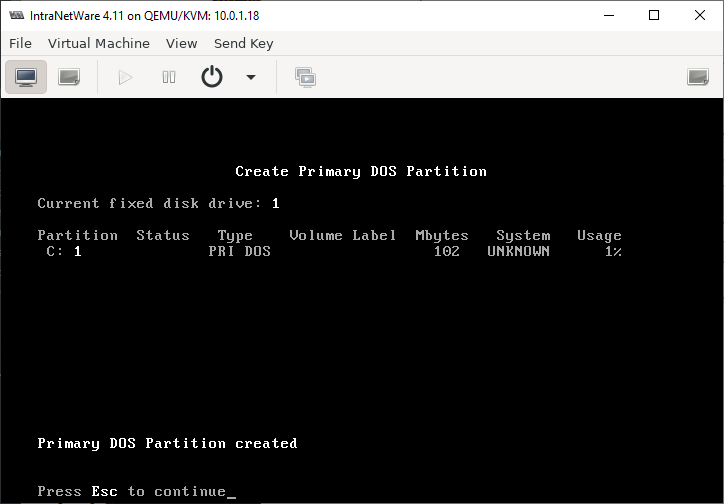Open the Virtual Machine menu
724x504 pixels.
point(99,43)
